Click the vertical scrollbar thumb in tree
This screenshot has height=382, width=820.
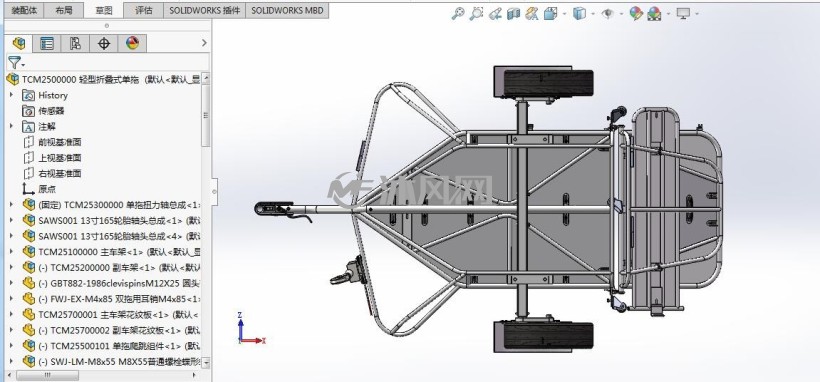coord(206,115)
